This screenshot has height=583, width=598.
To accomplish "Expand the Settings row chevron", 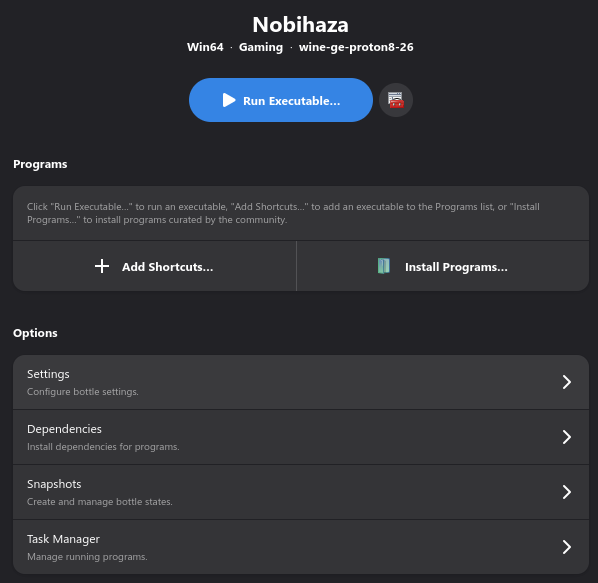I will pos(567,382).
